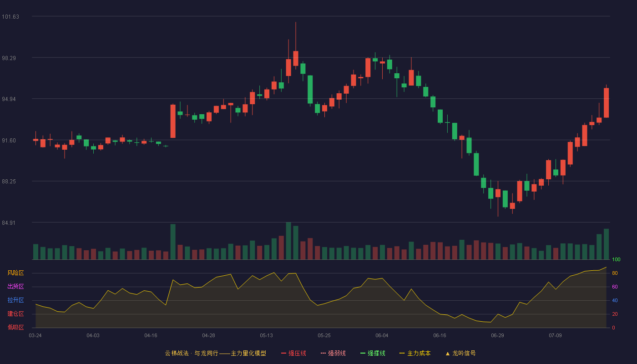Click the 04-03 date label
The image size is (637, 364).
coord(93,335)
